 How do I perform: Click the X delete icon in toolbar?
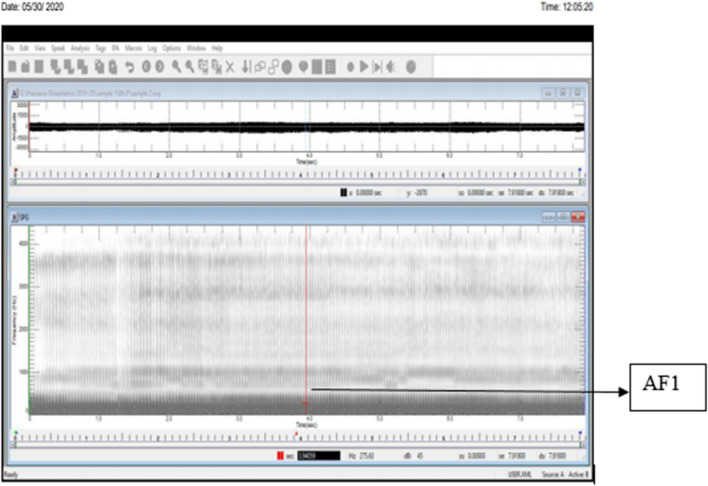229,67
